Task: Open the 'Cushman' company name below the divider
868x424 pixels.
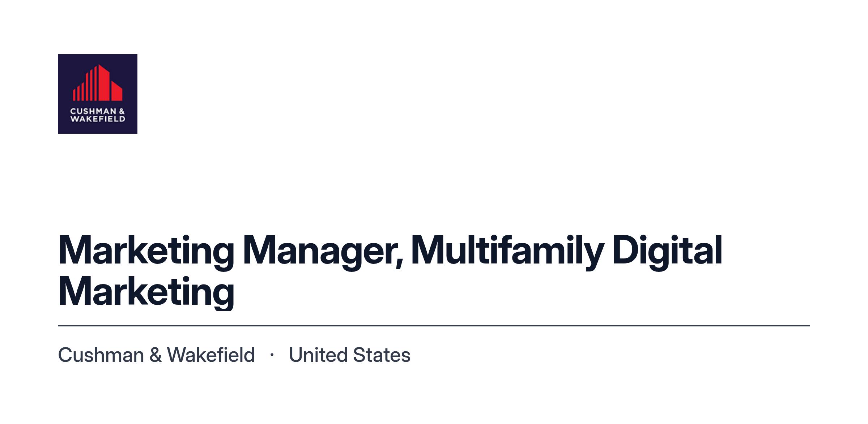Action: pos(101,355)
